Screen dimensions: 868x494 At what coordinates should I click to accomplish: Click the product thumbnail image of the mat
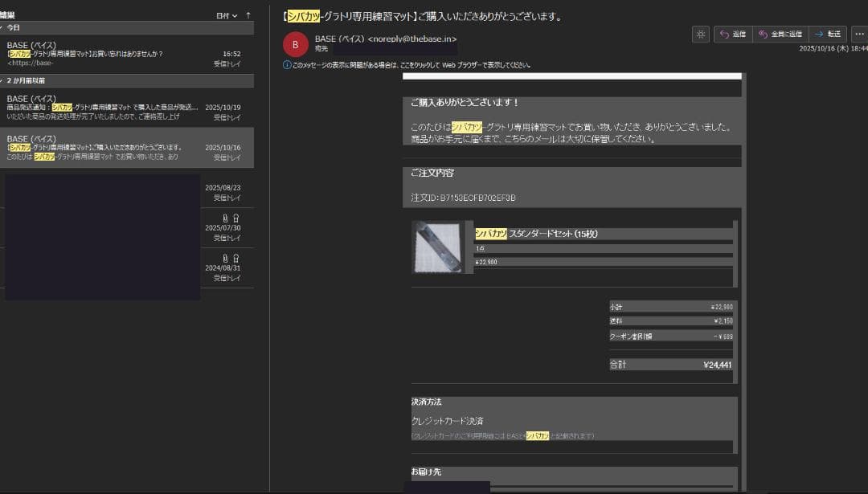click(x=438, y=247)
